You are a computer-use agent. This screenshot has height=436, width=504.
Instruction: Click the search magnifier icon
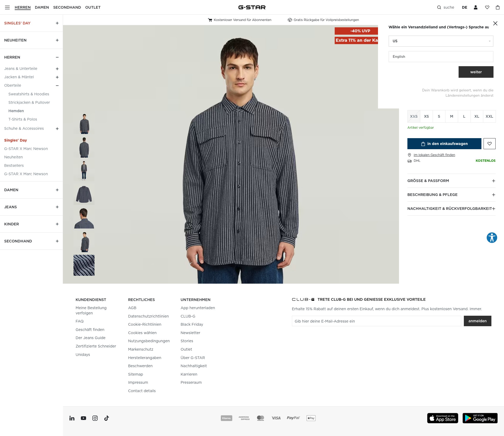(439, 7)
